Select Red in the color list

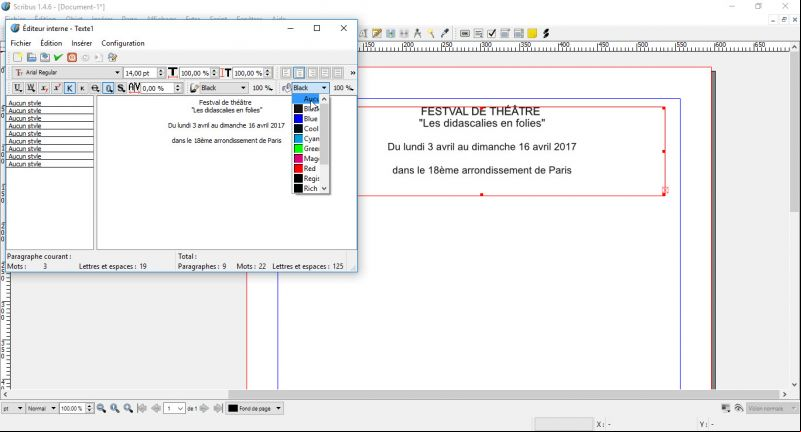point(306,169)
